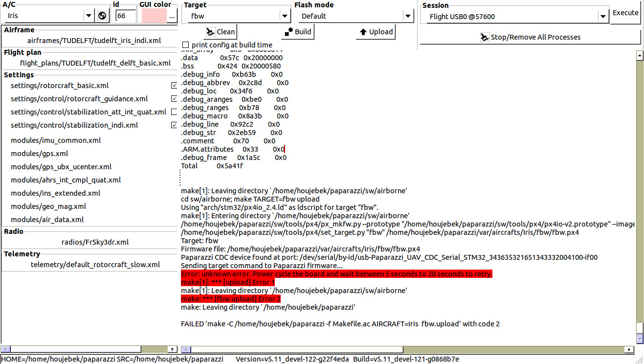This screenshot has width=644, height=364.
Task: Select modules/gps.xml row
Action: [x=39, y=154]
